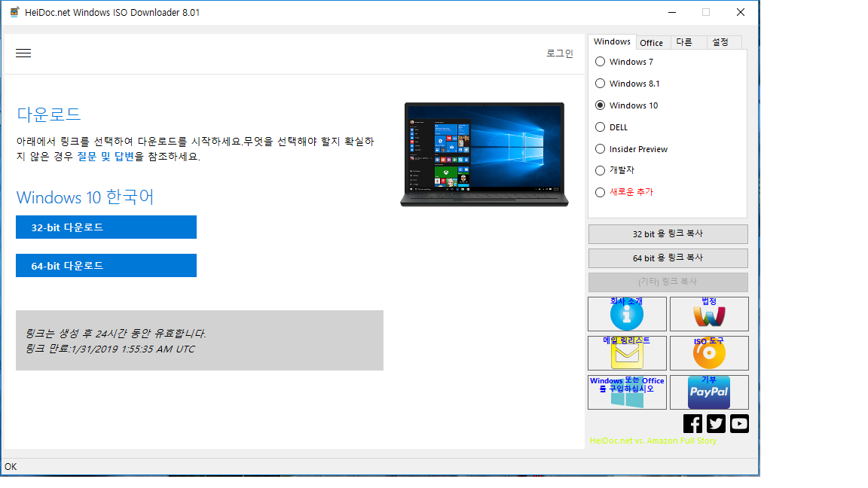Close the ISO Downloader window
This screenshot has width=868, height=488.
pos(741,12)
